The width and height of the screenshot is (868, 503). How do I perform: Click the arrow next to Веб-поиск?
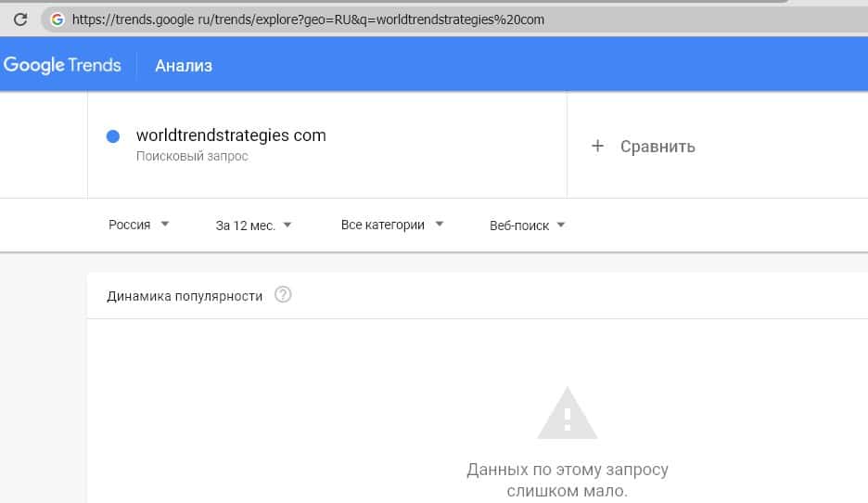(561, 225)
